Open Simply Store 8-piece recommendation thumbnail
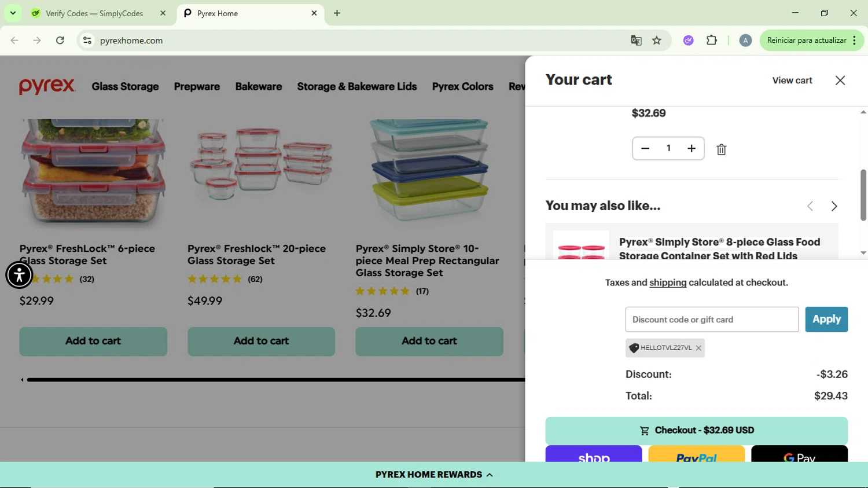The width and height of the screenshot is (868, 488). (x=581, y=244)
